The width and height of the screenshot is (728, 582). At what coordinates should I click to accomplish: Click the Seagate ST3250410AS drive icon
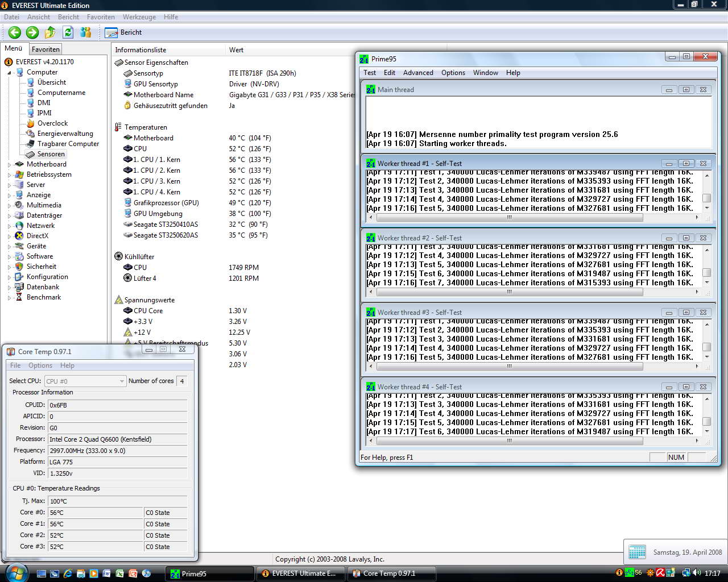[x=128, y=225]
